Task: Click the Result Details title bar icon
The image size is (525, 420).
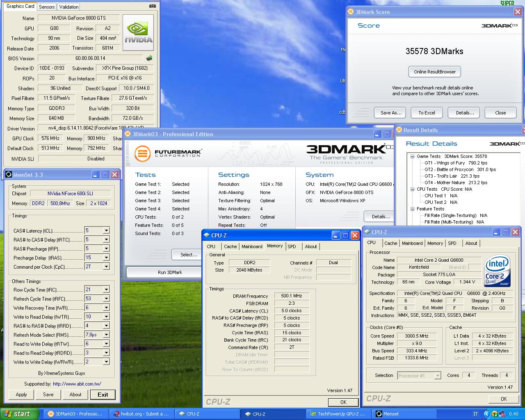Action: 399,130
